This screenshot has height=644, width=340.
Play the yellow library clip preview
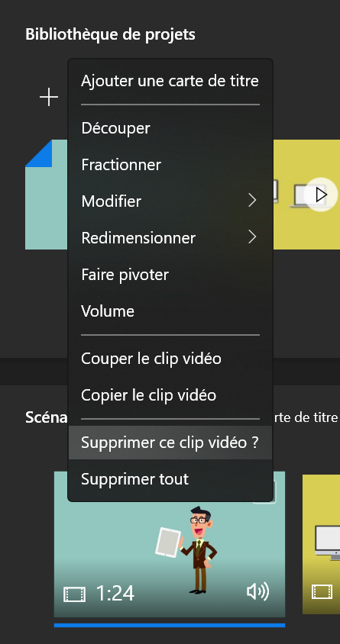point(321,195)
